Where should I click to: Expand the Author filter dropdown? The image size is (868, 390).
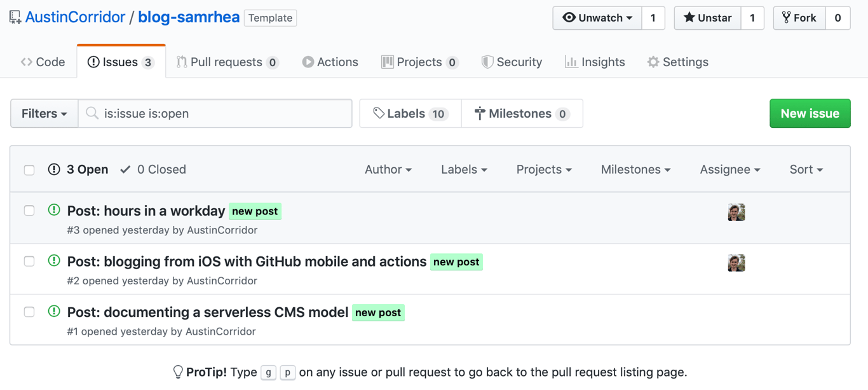coord(388,169)
